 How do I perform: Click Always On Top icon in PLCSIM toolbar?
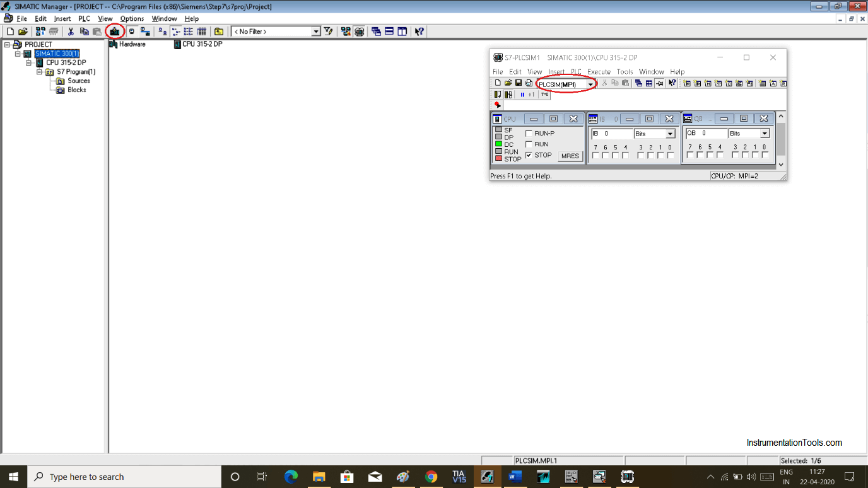pos(659,83)
